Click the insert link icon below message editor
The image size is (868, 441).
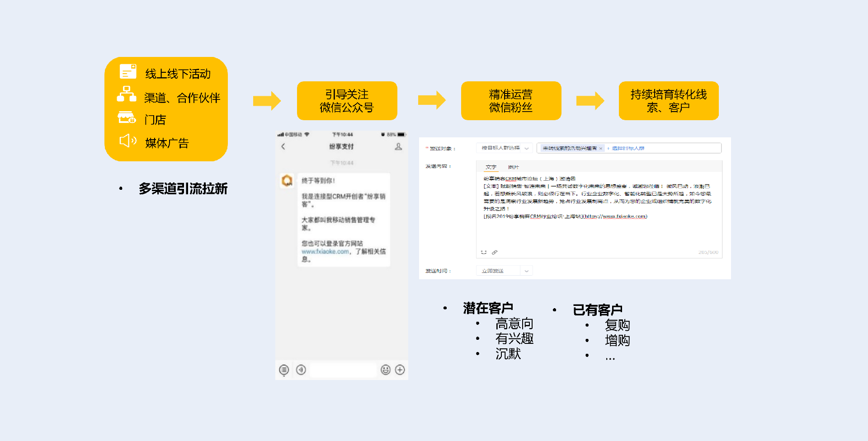[x=495, y=252]
